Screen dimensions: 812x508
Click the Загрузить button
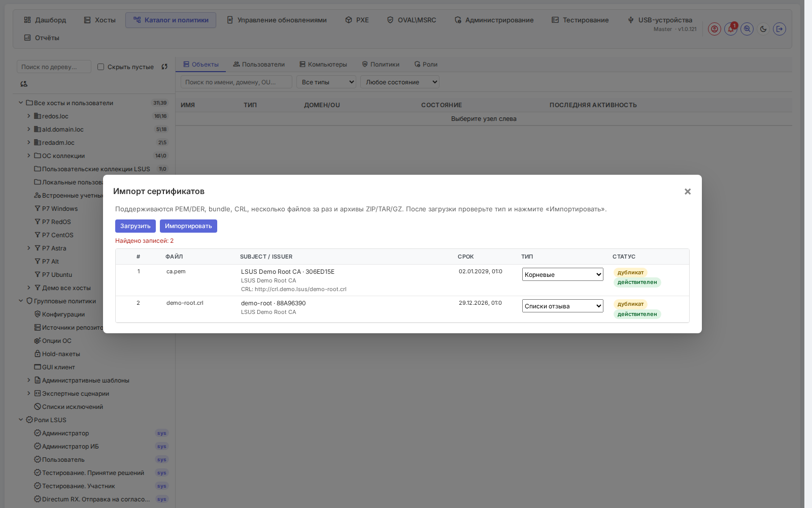click(x=136, y=226)
